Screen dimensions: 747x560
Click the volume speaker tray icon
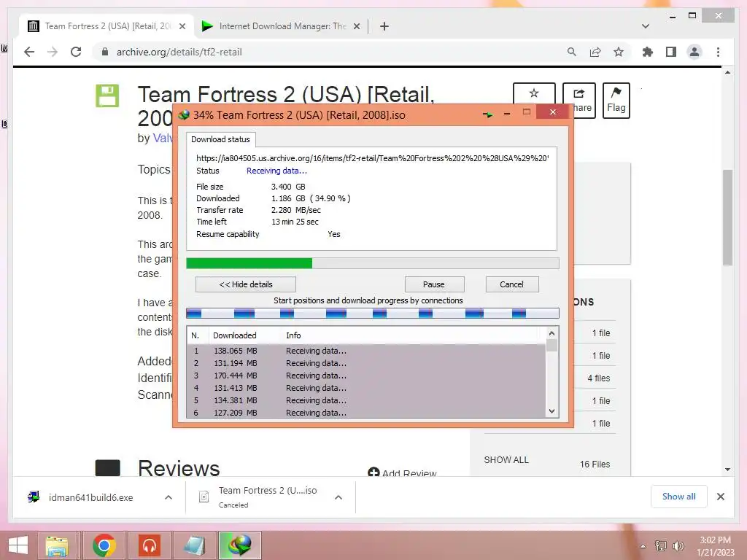pos(678,546)
